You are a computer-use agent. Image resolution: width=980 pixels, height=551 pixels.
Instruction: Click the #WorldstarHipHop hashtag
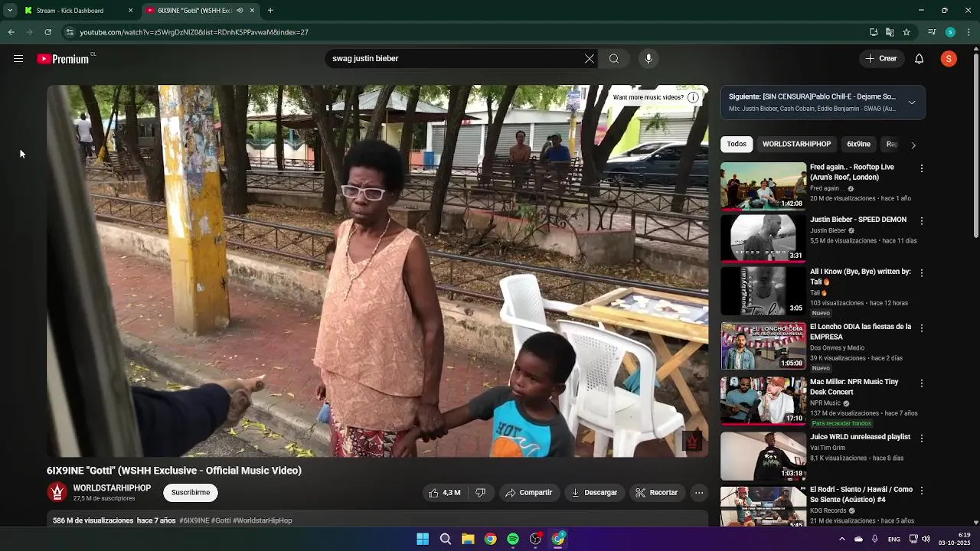[x=263, y=521]
